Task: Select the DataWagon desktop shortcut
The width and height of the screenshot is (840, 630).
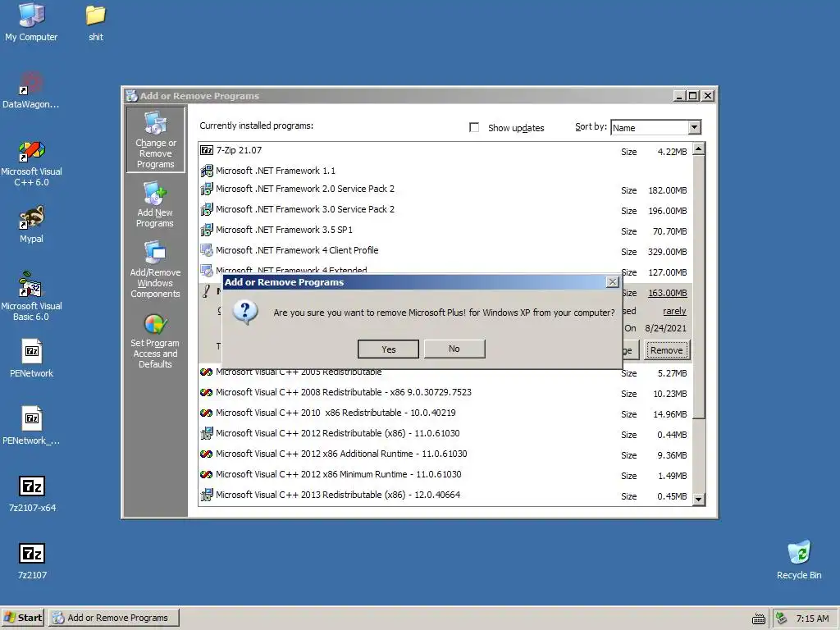Action: click(31, 89)
